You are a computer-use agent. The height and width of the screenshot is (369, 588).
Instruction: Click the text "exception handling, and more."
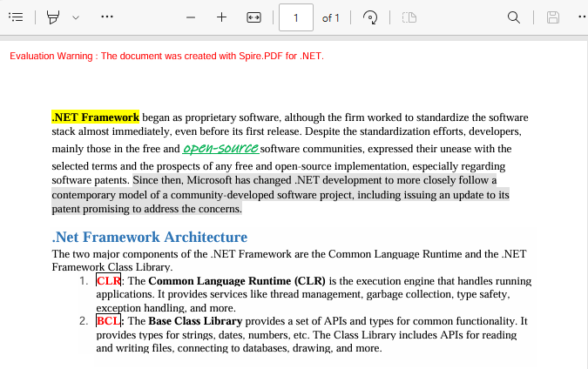[x=166, y=308]
